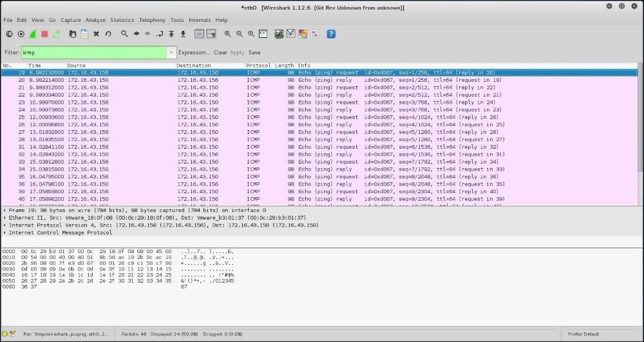Sort packets by the No. column
Image resolution: width=644 pixels, height=342 pixels.
[14, 66]
